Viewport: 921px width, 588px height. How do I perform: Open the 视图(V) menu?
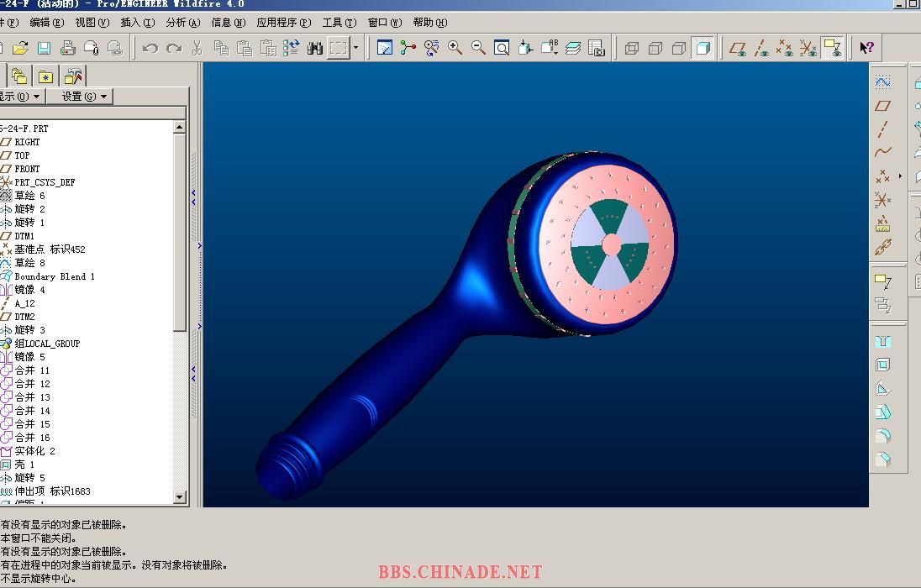(92, 23)
